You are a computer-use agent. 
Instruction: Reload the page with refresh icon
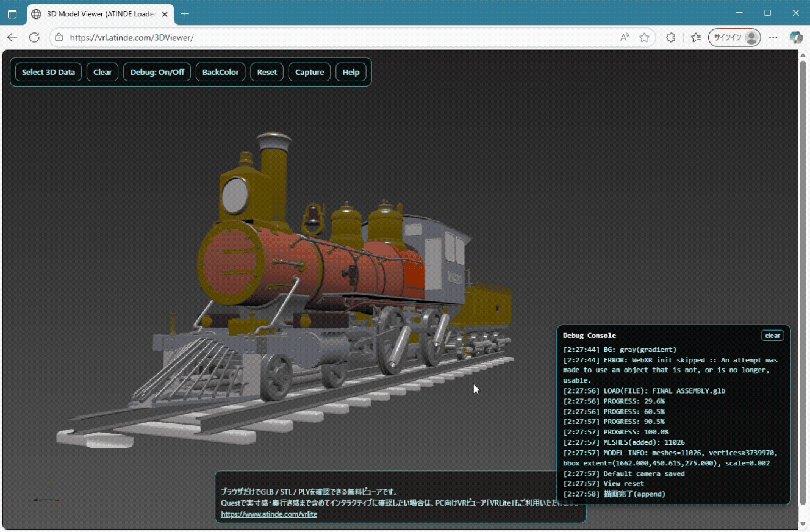[x=35, y=37]
